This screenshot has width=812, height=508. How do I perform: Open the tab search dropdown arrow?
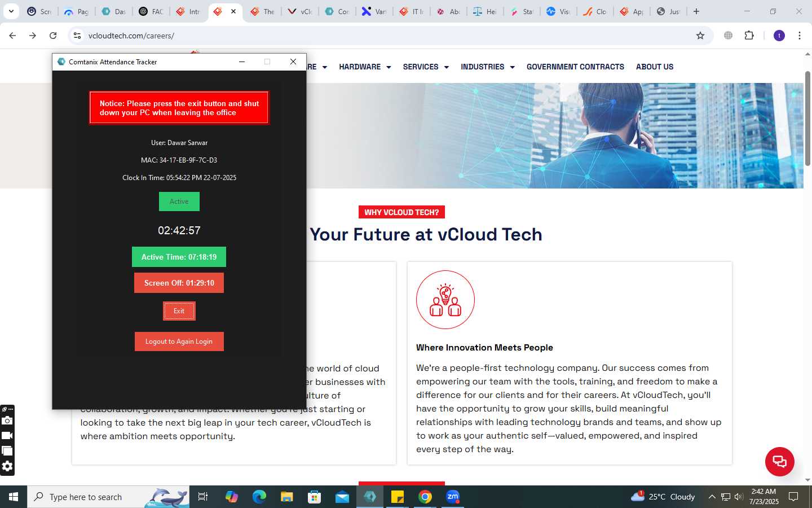[x=11, y=11]
